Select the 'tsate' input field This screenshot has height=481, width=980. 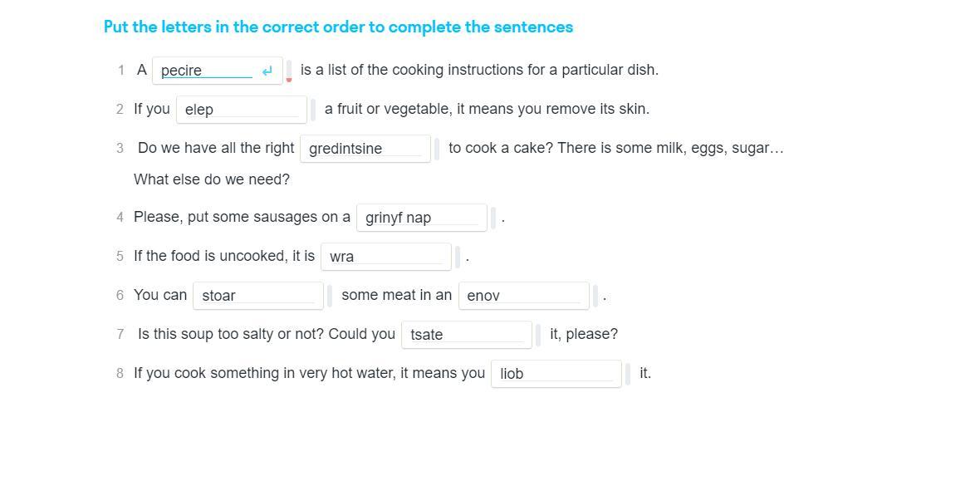(x=466, y=335)
